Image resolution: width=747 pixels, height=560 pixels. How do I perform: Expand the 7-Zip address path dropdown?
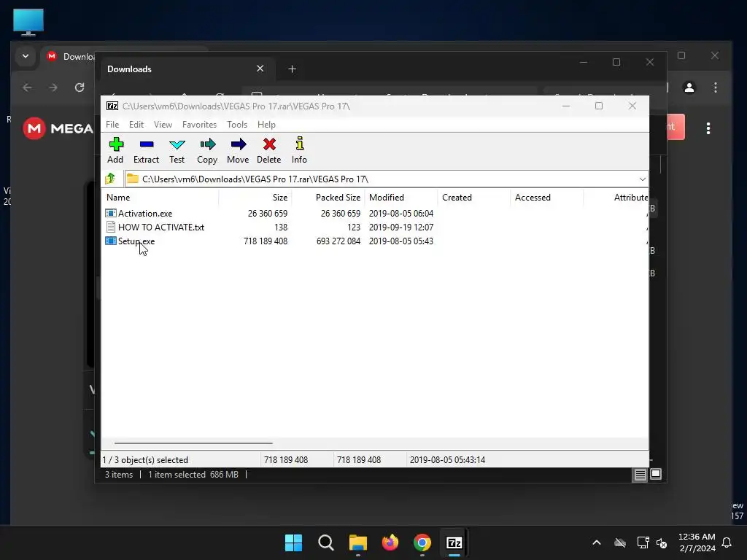[x=642, y=179]
